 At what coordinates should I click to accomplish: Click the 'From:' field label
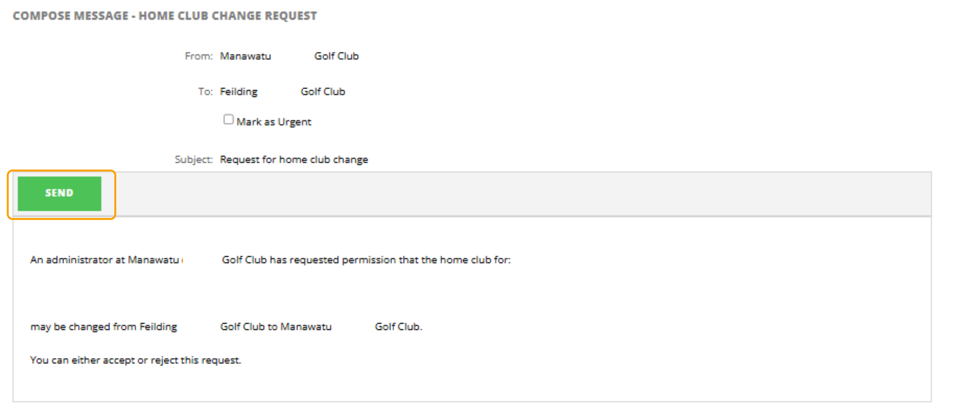tap(199, 56)
